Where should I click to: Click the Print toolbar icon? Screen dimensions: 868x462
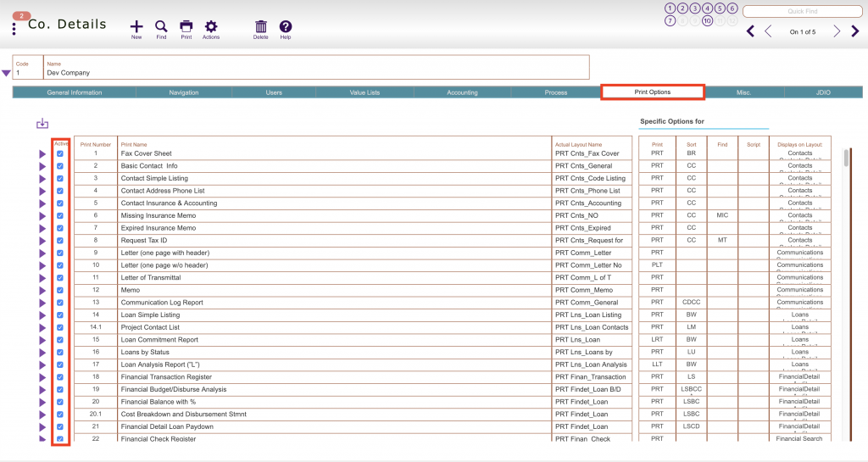(186, 26)
